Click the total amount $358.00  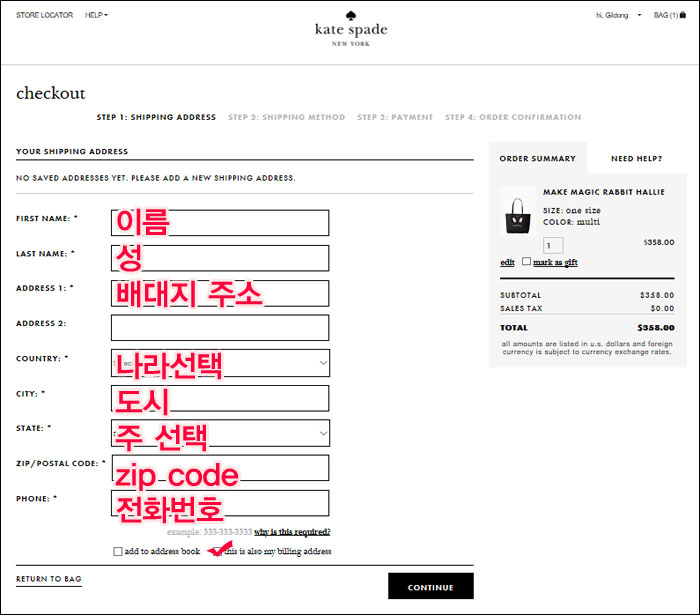[x=655, y=328]
